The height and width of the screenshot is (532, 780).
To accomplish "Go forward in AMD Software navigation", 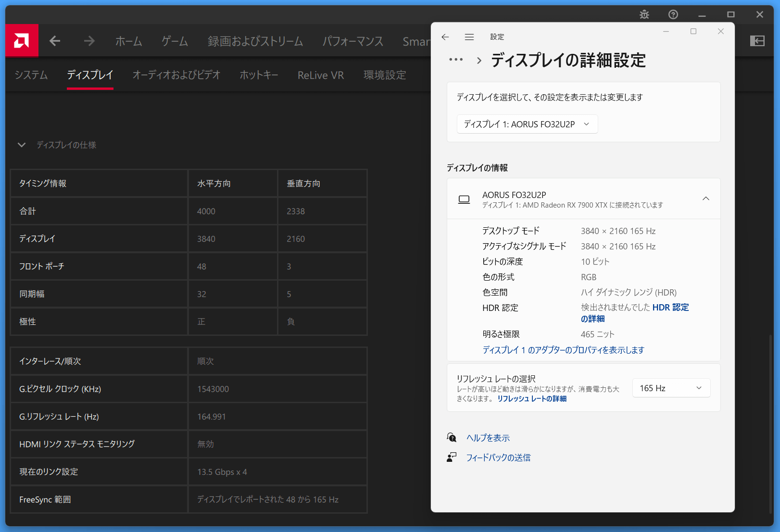I will (89, 41).
